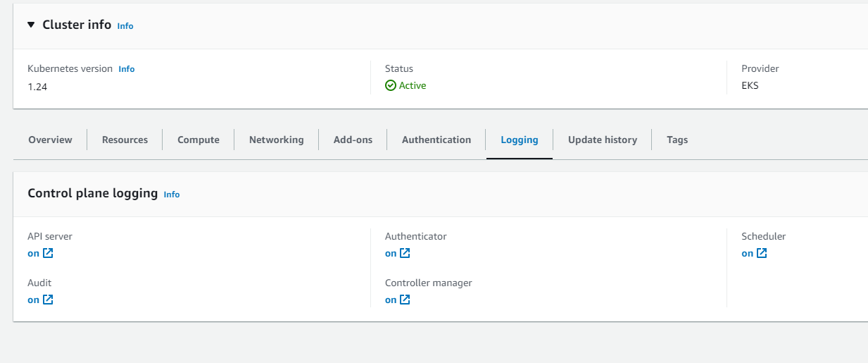Click the Kubernetes version 1.24 value
This screenshot has height=363, width=868.
click(37, 87)
